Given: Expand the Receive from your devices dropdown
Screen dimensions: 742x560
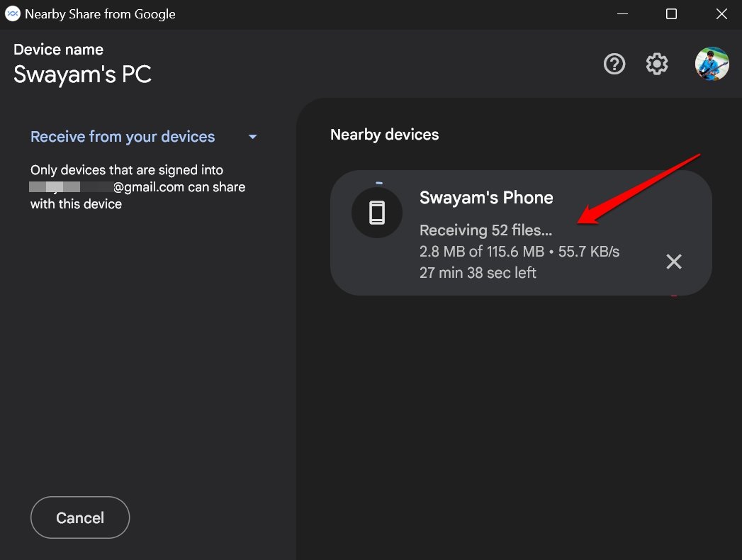Looking at the screenshot, I should [252, 136].
